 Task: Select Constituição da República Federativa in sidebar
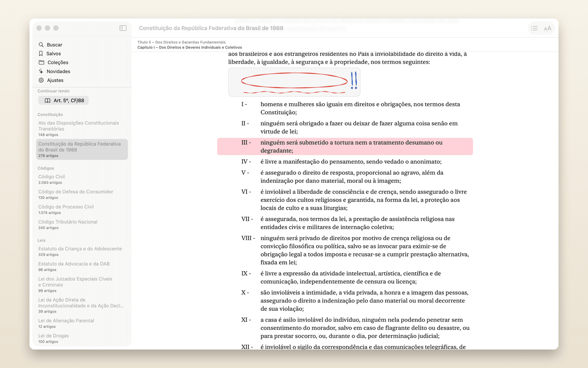point(82,149)
